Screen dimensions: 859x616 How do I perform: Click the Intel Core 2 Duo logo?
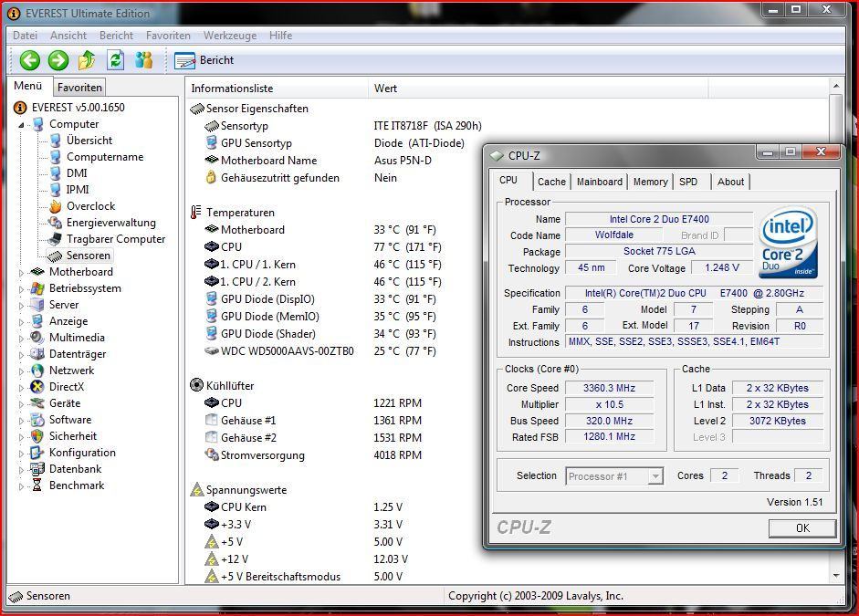coord(789,242)
